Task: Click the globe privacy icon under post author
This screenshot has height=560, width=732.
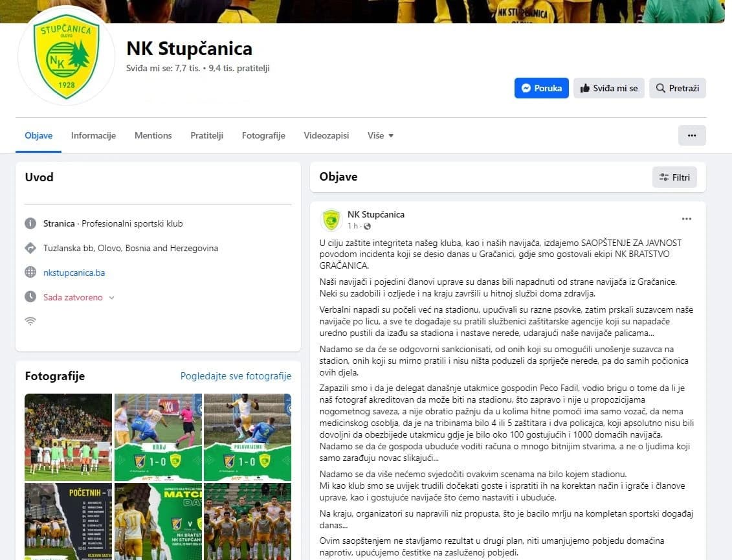Action: click(x=367, y=227)
